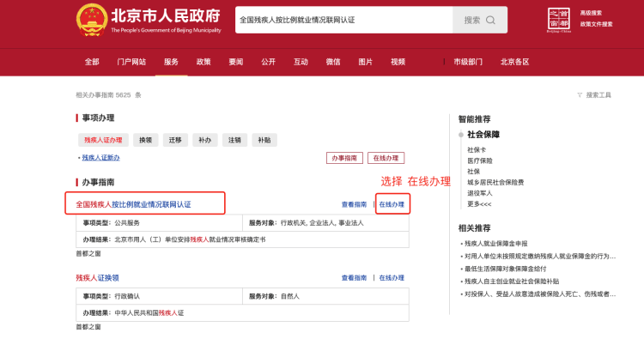The width and height of the screenshot is (644, 339).
Task: Open 退役军人 recommendation
Action: click(x=480, y=193)
